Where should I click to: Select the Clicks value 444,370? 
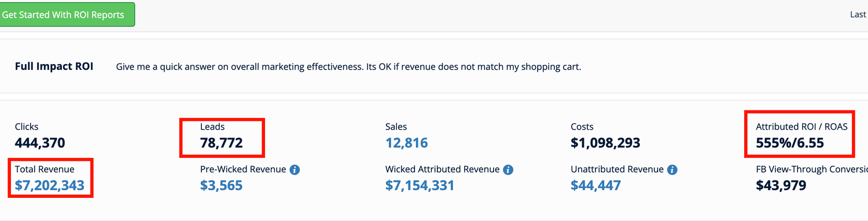pyautogui.click(x=40, y=143)
